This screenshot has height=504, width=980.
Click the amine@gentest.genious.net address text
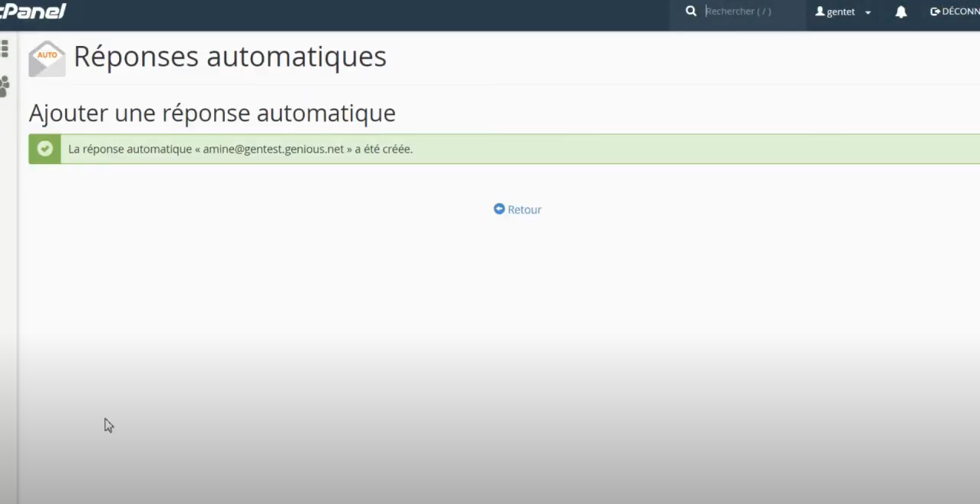273,149
